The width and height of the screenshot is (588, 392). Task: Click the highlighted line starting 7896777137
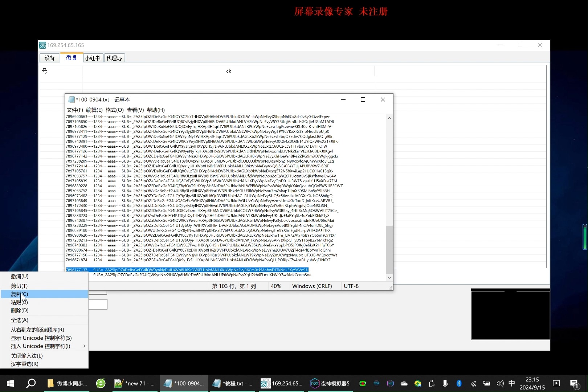(187, 270)
